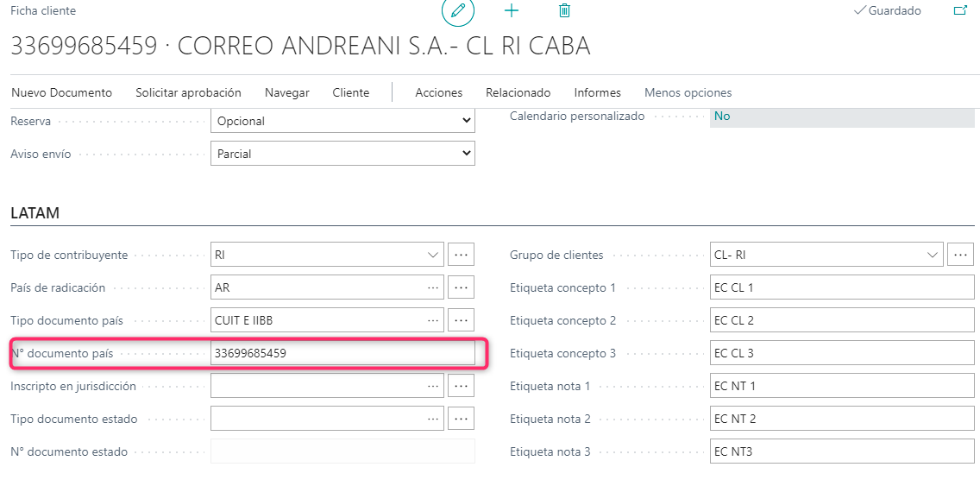
Task: Open the Acciones menu
Action: point(439,92)
